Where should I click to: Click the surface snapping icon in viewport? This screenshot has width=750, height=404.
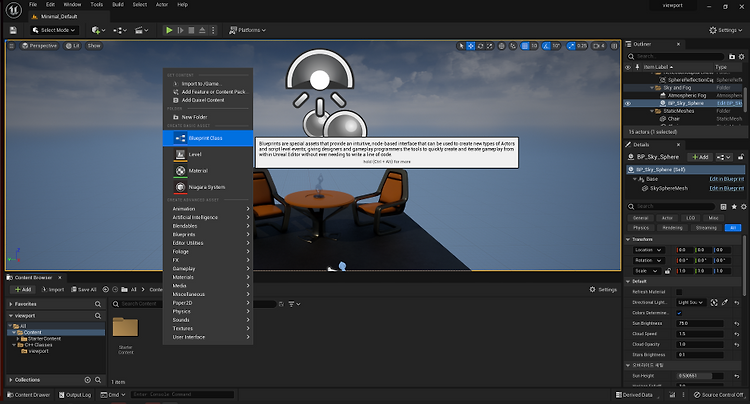(513, 46)
